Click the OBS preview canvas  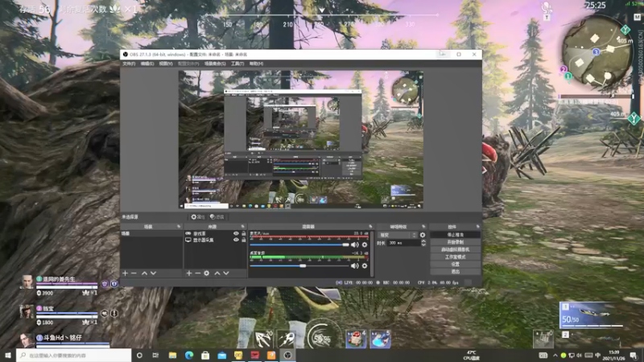[x=300, y=139]
